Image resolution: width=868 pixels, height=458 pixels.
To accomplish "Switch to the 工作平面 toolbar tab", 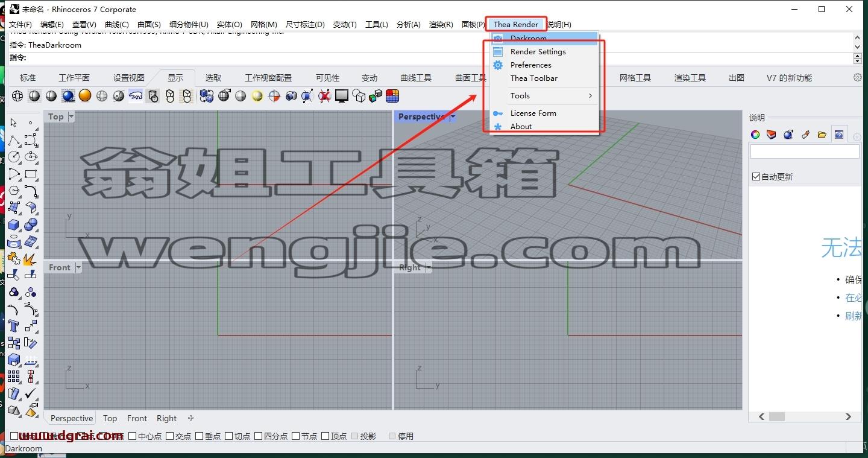I will pos(74,78).
